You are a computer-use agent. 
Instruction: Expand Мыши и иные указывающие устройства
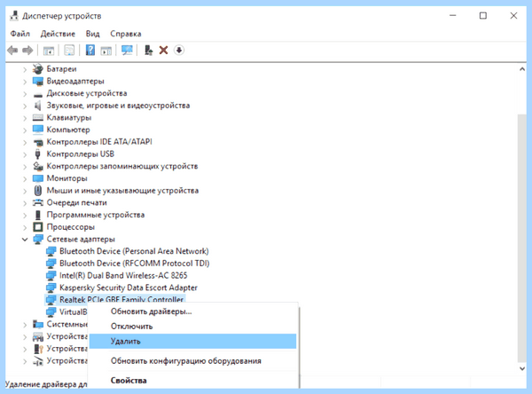point(25,191)
